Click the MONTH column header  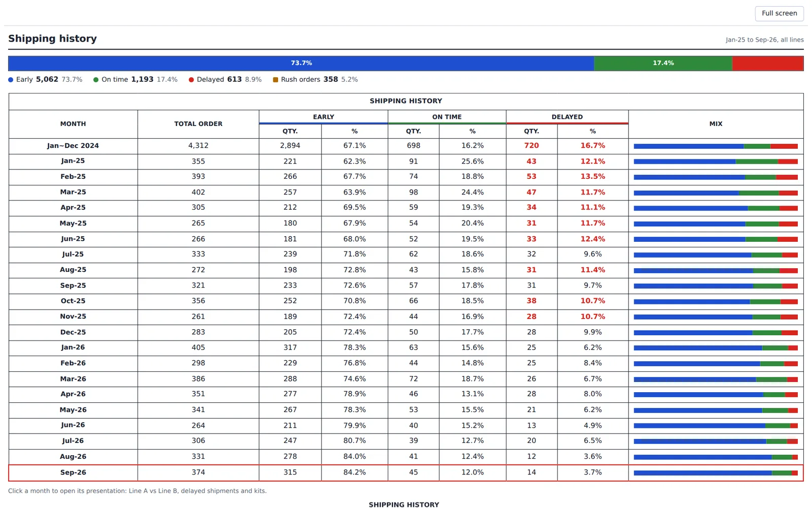coord(73,124)
